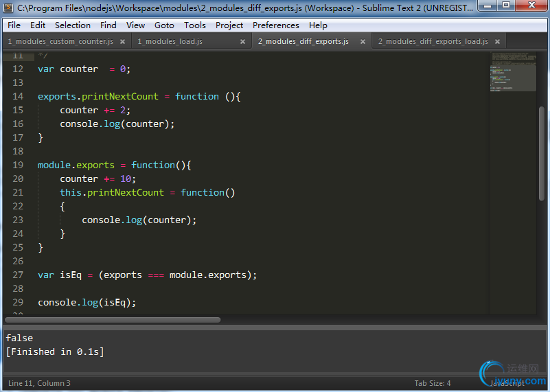This screenshot has height=392, width=550.
Task: Open the View menu
Action: pos(135,25)
